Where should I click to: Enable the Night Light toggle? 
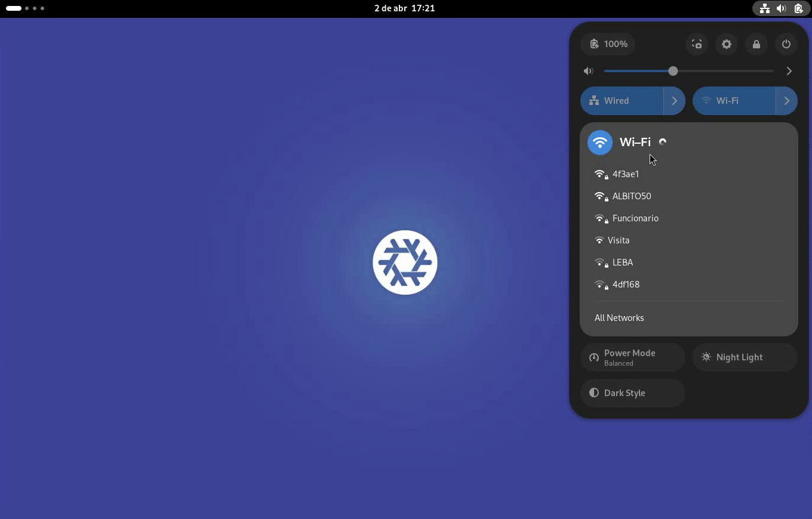[x=745, y=357]
